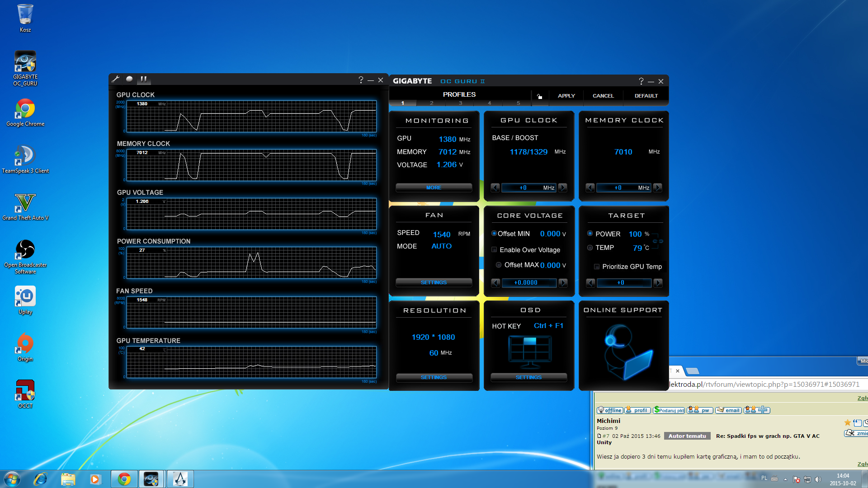This screenshot has height=488, width=868.
Task: Open Windows Explorer from the taskbar
Action: pyautogui.click(x=68, y=479)
